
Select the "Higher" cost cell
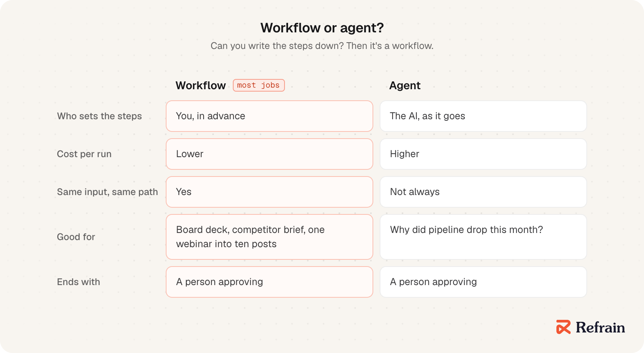click(x=483, y=154)
